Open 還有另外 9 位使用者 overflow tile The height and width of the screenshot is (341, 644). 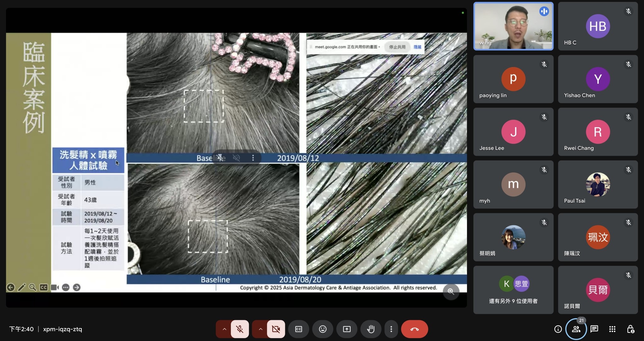[513, 290]
